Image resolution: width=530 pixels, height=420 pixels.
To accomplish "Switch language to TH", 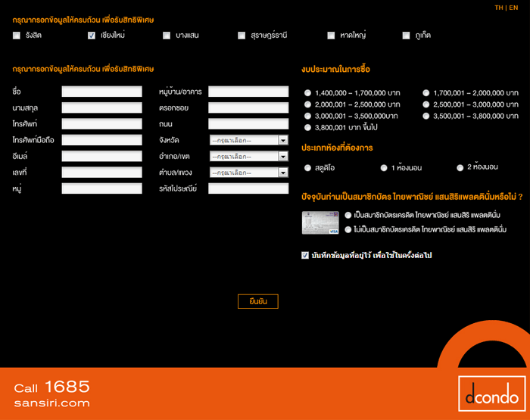I will pyautogui.click(x=499, y=8).
